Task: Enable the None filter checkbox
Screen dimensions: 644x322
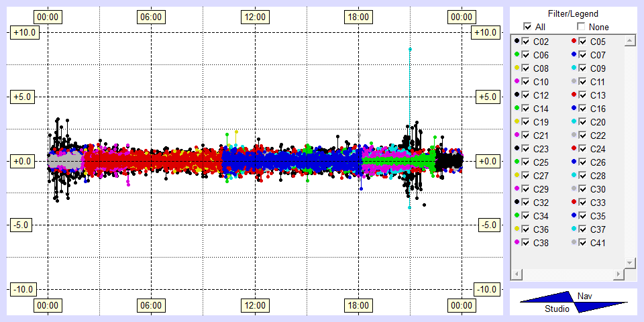Action: pyautogui.click(x=581, y=27)
